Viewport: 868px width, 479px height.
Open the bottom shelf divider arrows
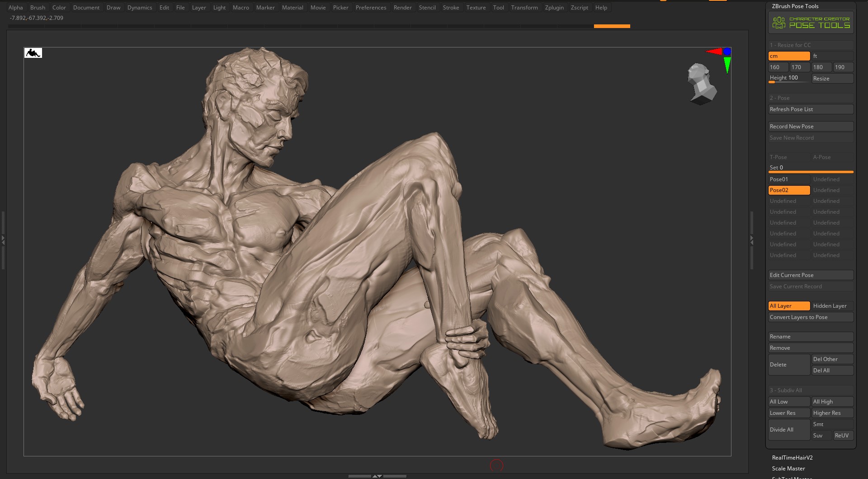377,476
